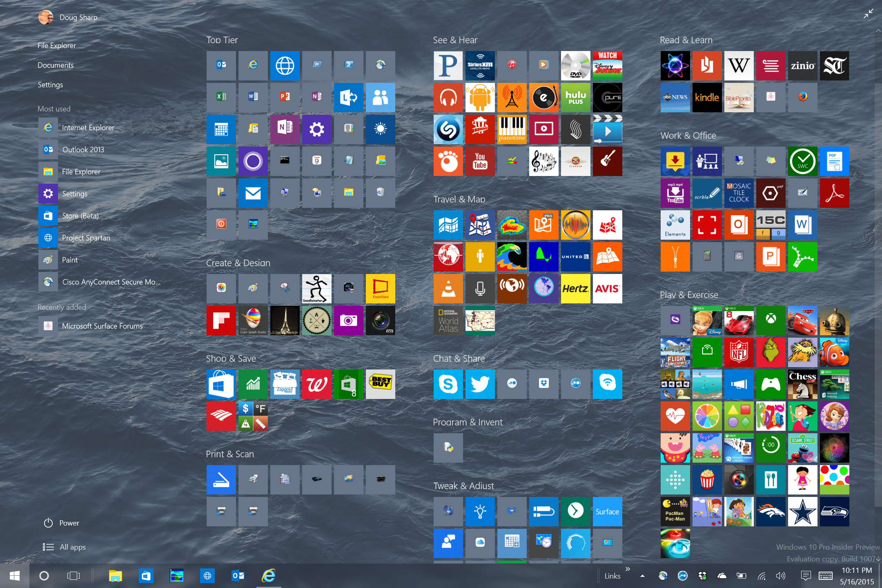Open the Pandora tile in See & Hear

click(448, 66)
